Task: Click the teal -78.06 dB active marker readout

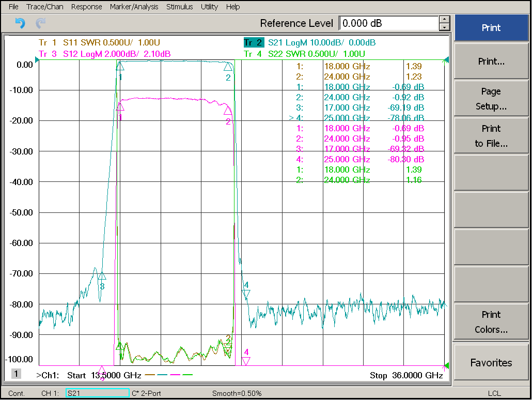Action: coord(405,118)
